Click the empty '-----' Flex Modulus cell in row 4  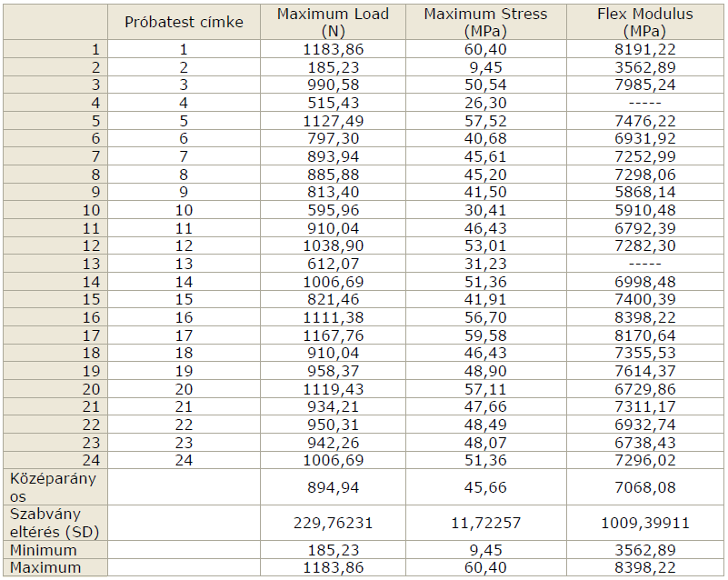645,103
